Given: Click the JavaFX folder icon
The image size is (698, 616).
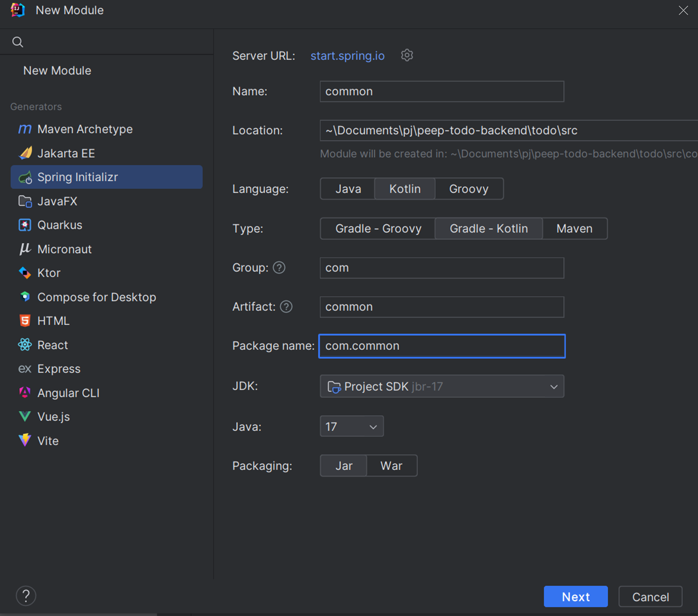Looking at the screenshot, I should [x=25, y=202].
